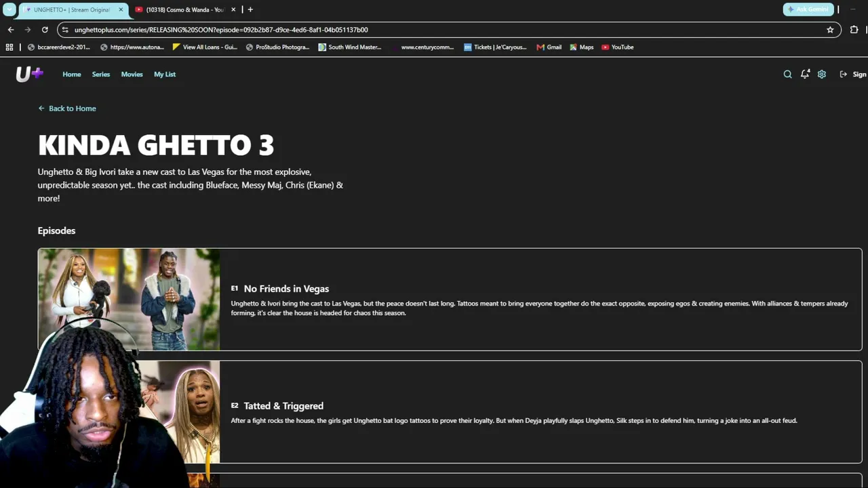Open the ProStudio Photogra bookmark
868x488 pixels.
click(278, 47)
